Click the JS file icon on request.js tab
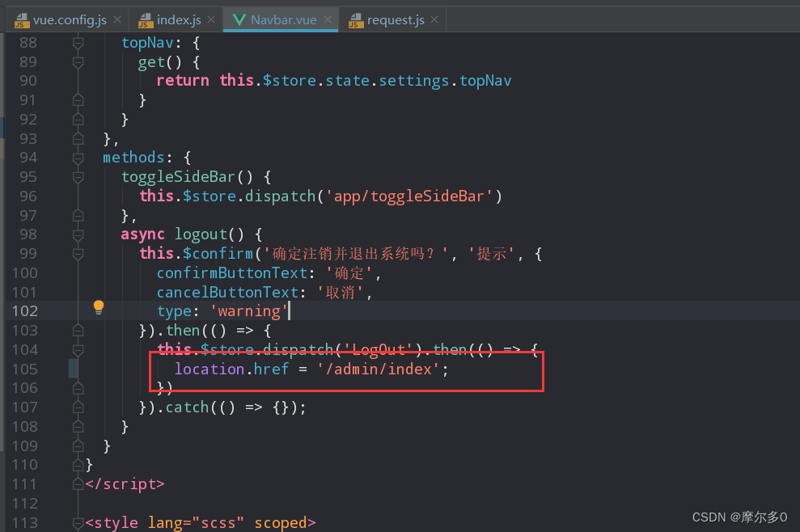The width and height of the screenshot is (800, 532). point(356,20)
